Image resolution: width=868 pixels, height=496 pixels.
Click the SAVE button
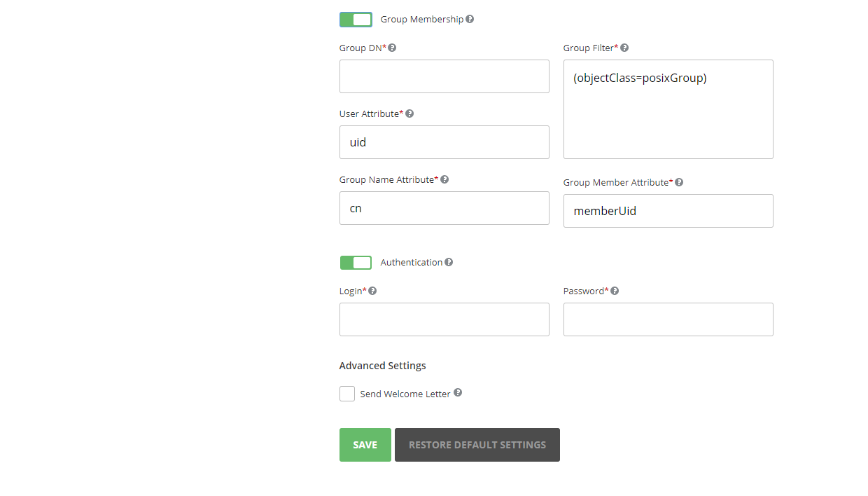click(365, 444)
